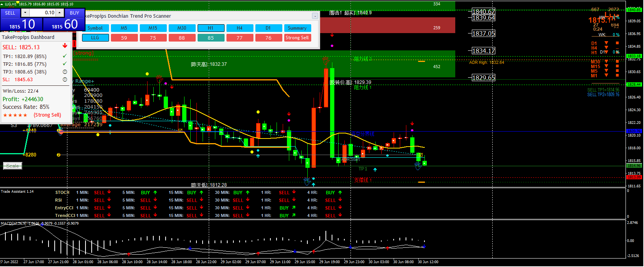
Task: Select the Symbol header in the scanner
Action: coord(95,28)
